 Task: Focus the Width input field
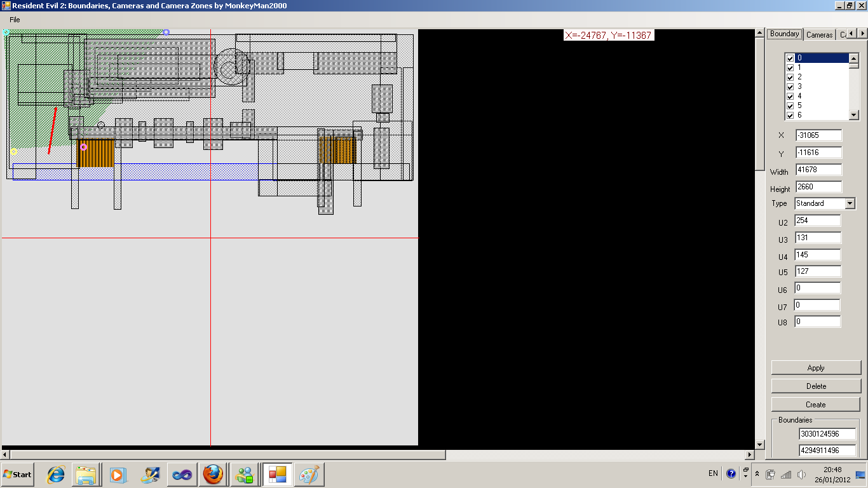pyautogui.click(x=818, y=170)
